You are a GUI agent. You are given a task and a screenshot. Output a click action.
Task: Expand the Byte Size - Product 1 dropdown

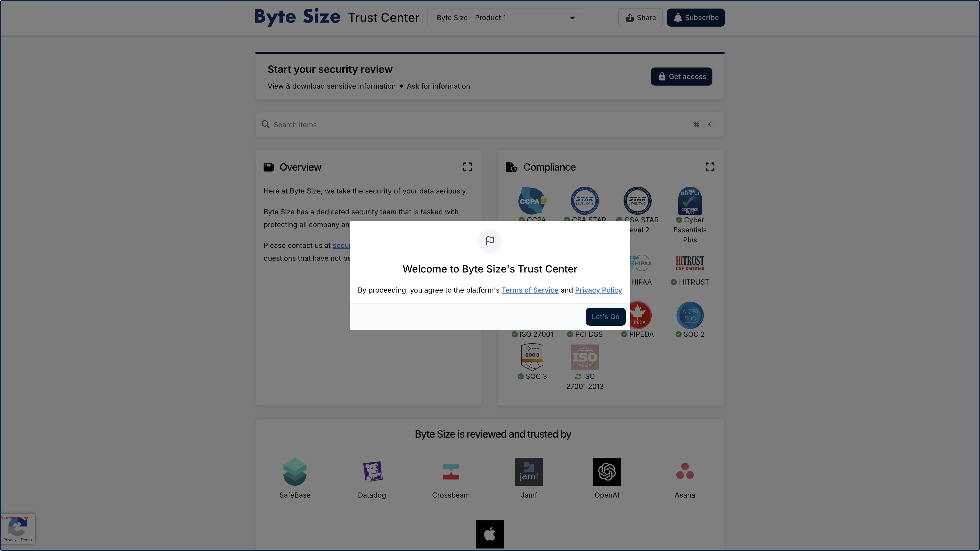point(504,18)
